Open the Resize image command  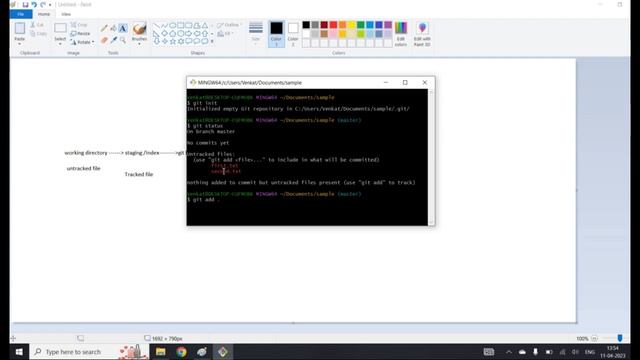(x=80, y=33)
